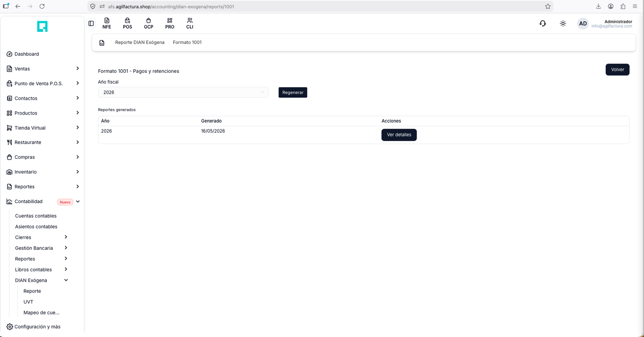Open browser hamburger menu
The height and width of the screenshot is (337, 644).
click(635, 6)
